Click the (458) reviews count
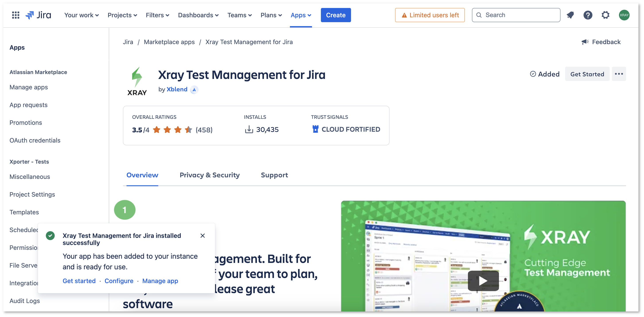 [x=204, y=130]
